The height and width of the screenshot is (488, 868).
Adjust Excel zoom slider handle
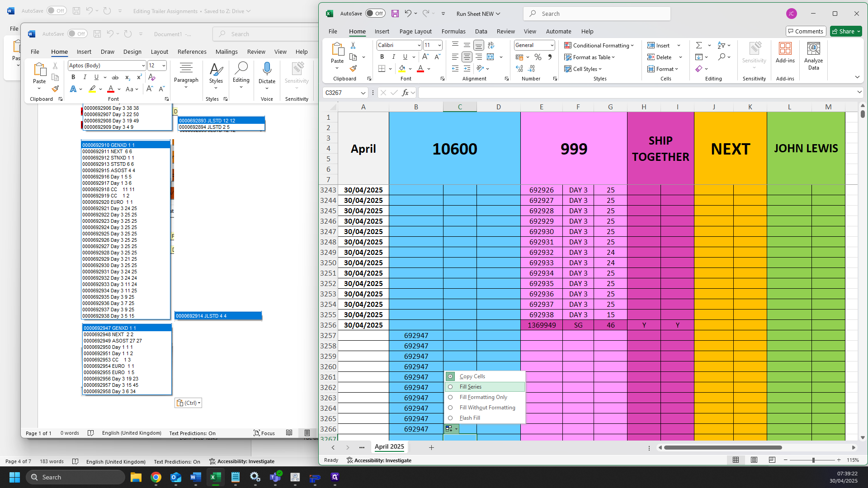(x=813, y=460)
